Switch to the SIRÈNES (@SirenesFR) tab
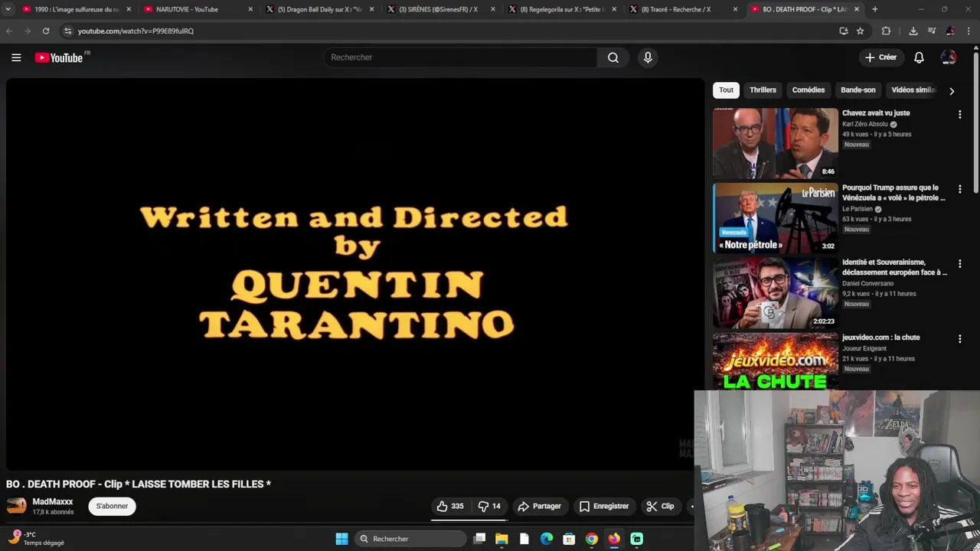980x551 pixels. (x=440, y=9)
